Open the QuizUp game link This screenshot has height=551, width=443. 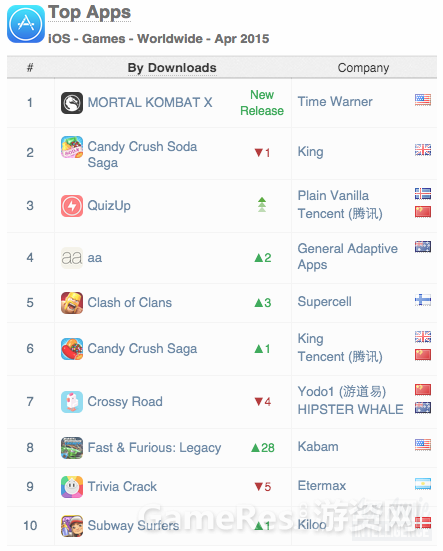coord(109,206)
